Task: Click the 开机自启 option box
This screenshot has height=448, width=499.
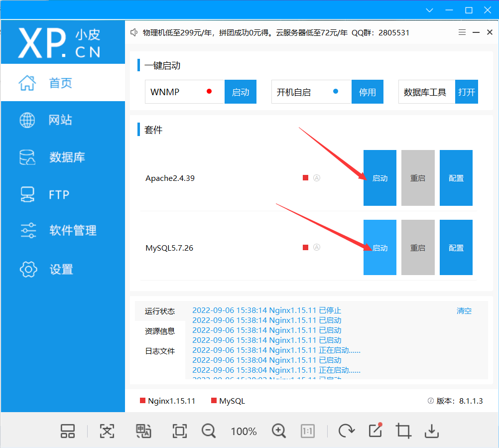Action: (x=312, y=92)
